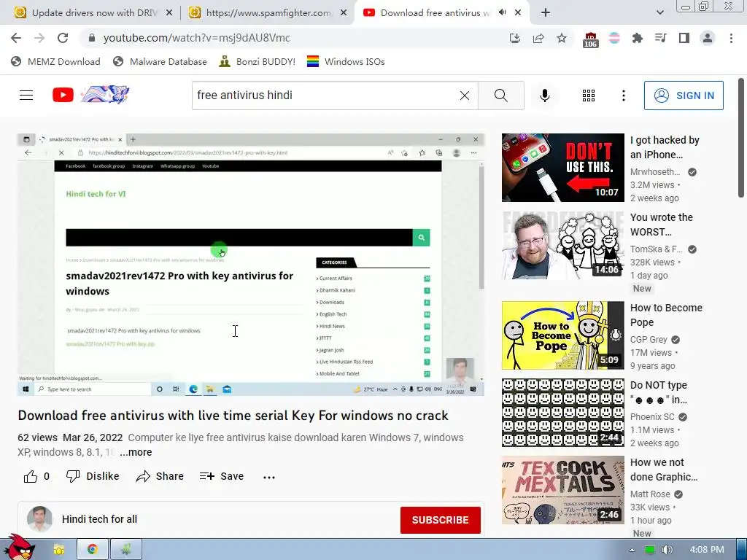Close the Update drivers tab
Viewport: 747px width, 560px height.
click(169, 13)
